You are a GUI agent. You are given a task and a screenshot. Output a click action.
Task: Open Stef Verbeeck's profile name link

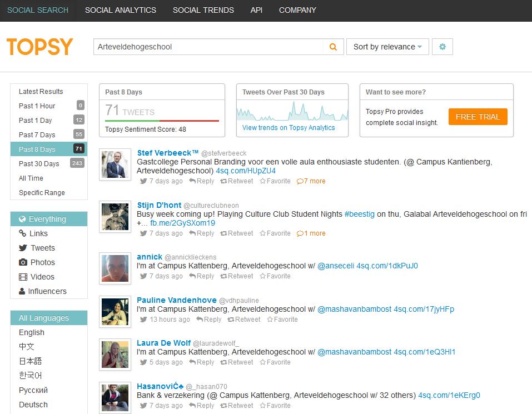pos(168,153)
